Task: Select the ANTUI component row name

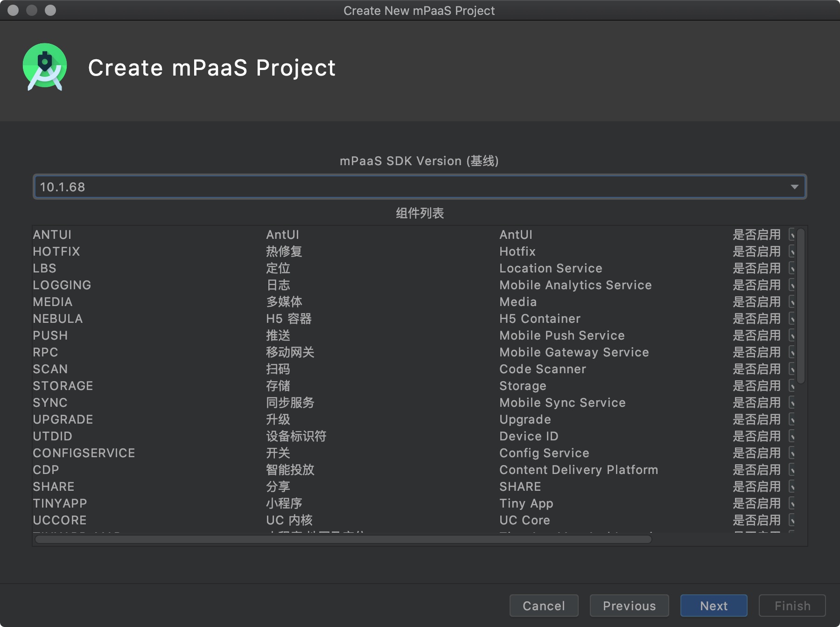Action: [x=52, y=235]
